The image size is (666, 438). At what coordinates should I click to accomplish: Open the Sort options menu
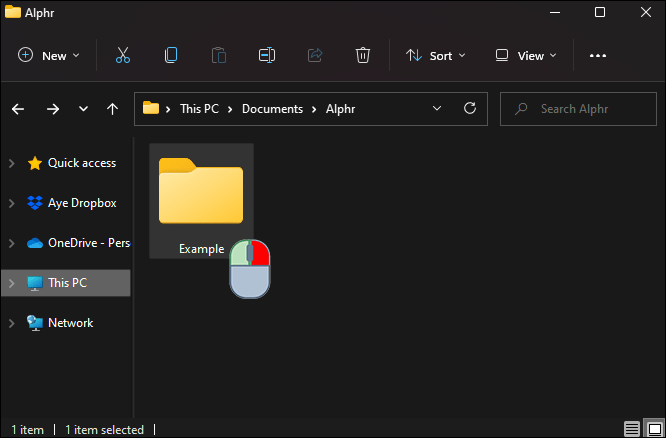[x=436, y=56]
